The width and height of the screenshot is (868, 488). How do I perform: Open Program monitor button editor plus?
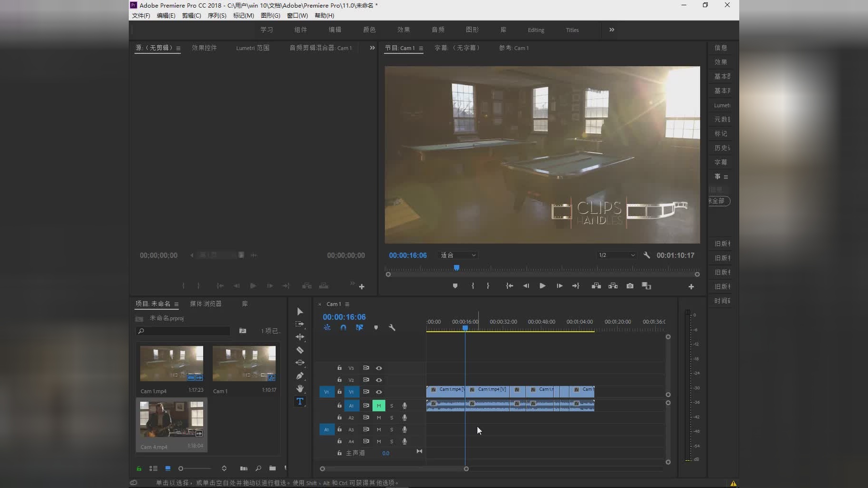[x=691, y=286]
